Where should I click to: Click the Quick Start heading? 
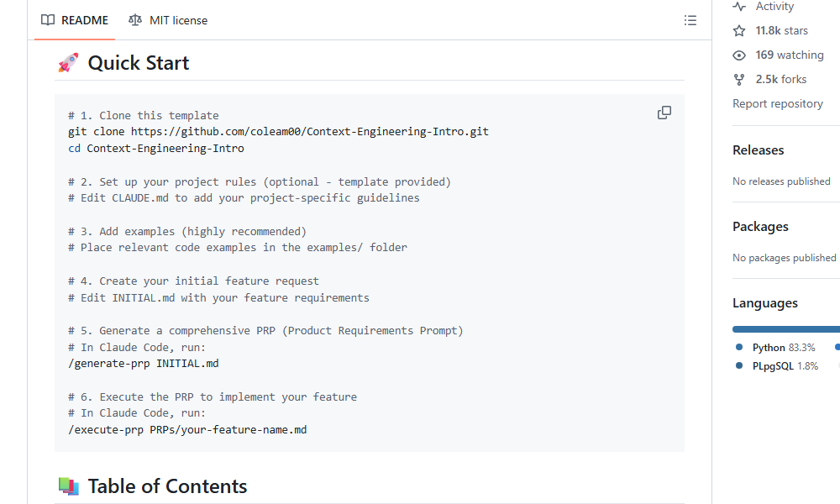[x=139, y=63]
